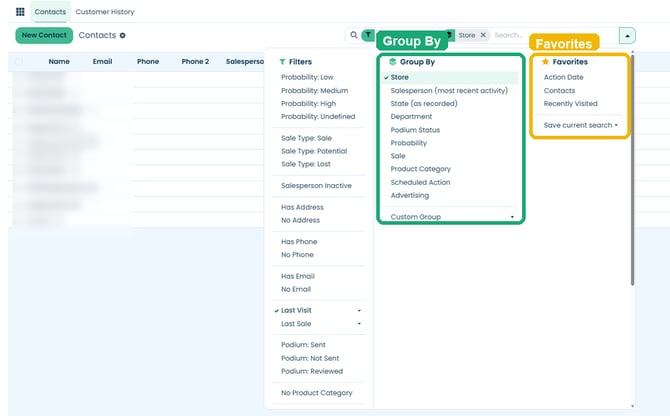Select the No Product Category filter
The height and width of the screenshot is (416, 670).
pyautogui.click(x=317, y=393)
